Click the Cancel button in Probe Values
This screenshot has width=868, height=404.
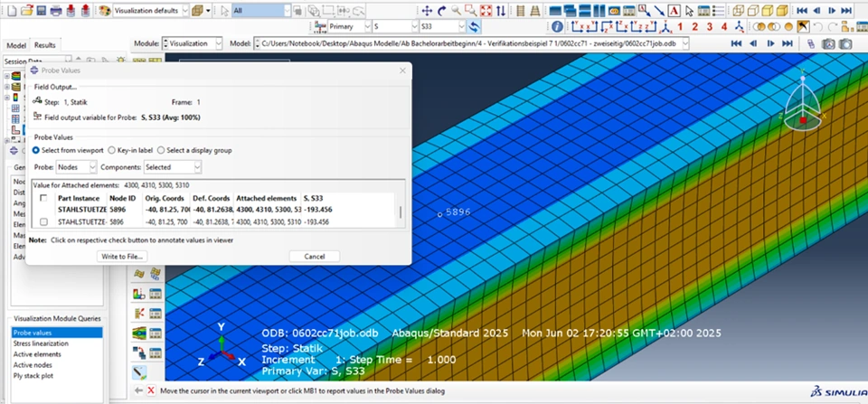[315, 257]
